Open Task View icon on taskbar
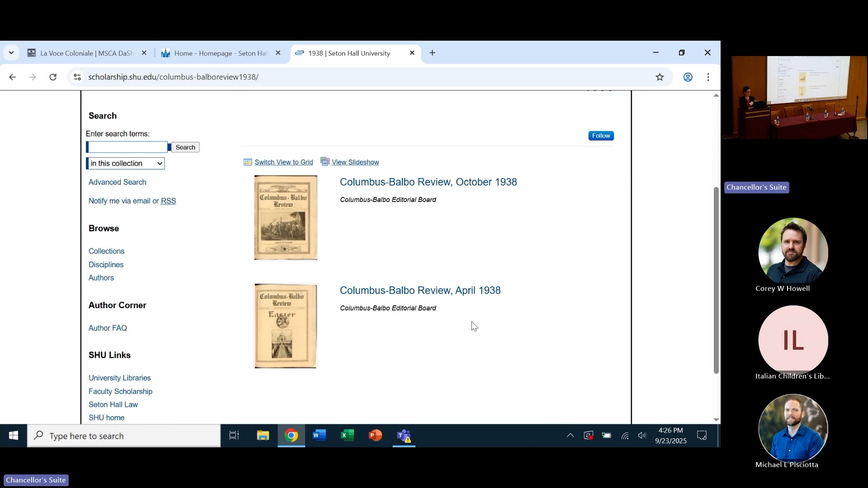The image size is (868, 488). (x=234, y=436)
